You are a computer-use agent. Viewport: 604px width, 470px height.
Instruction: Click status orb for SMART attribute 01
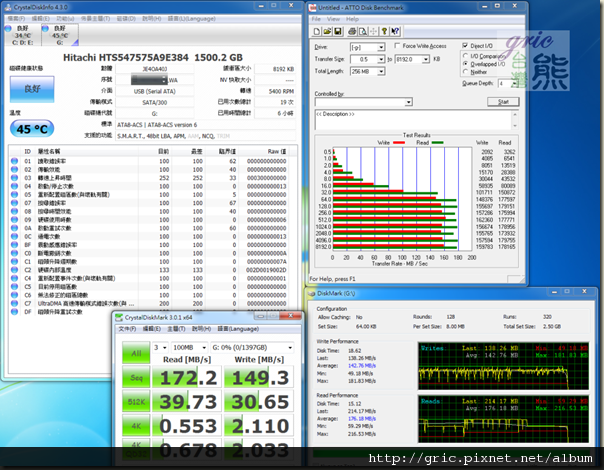tap(14, 161)
